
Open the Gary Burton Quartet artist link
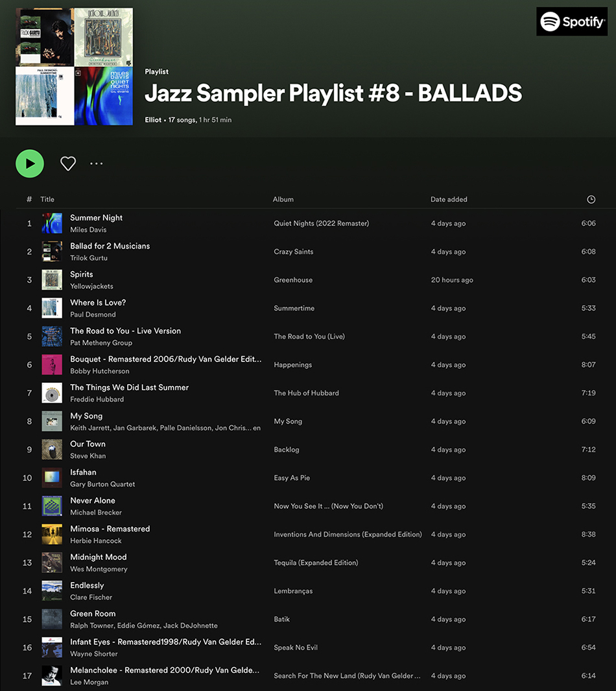(102, 484)
